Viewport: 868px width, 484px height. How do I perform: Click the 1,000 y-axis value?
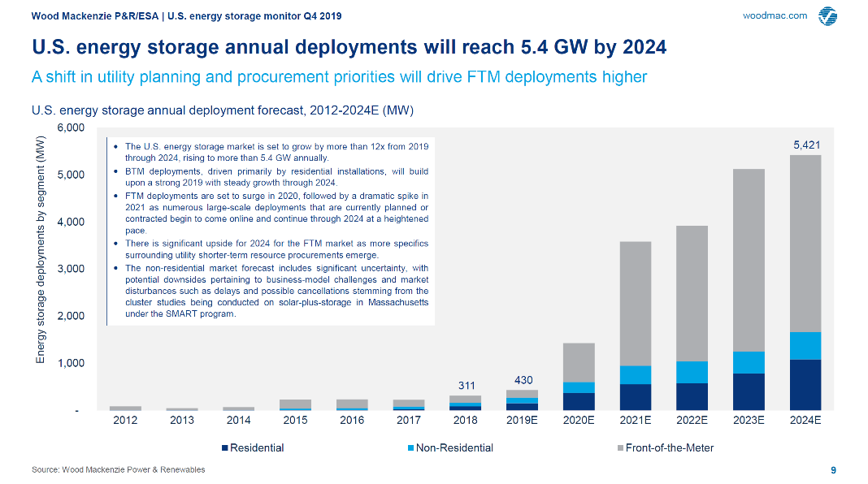pyautogui.click(x=71, y=363)
